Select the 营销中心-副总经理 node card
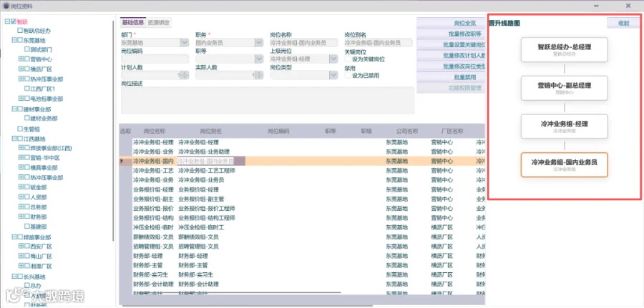This screenshot has width=644, height=308. click(565, 88)
